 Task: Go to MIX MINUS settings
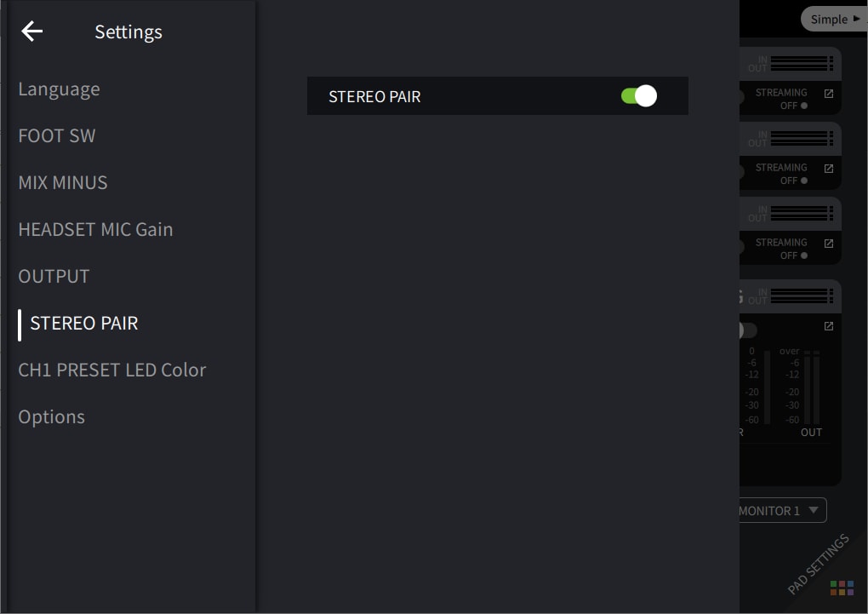click(x=63, y=183)
